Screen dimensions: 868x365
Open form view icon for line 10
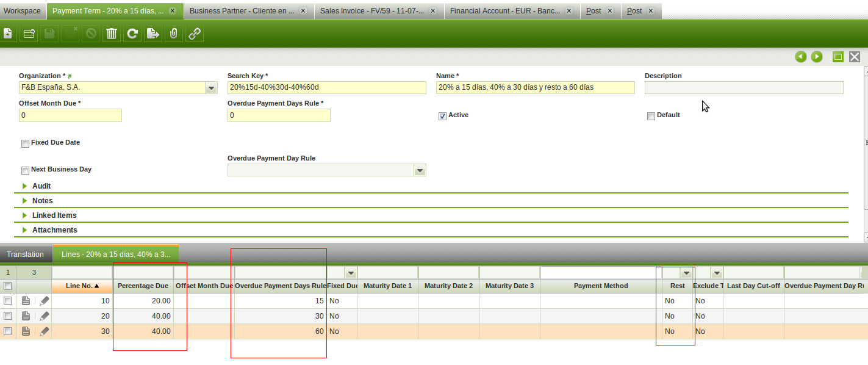[26, 301]
